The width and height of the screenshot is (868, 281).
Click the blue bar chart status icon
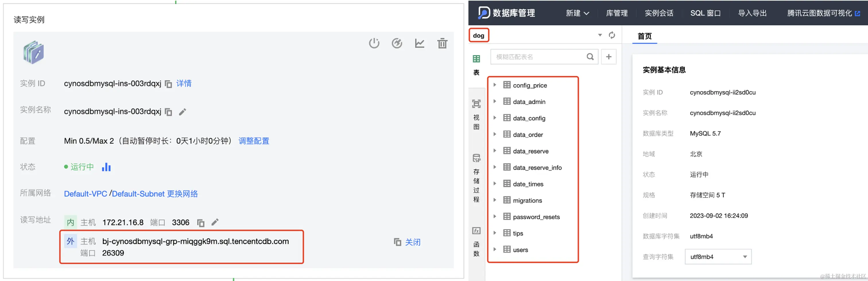[106, 167]
